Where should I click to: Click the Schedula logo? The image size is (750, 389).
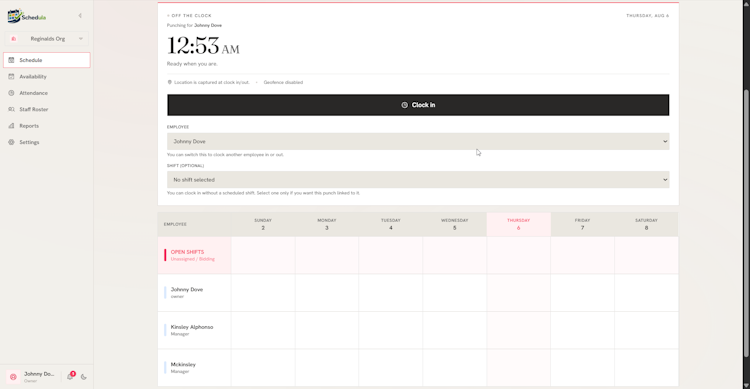(x=27, y=16)
